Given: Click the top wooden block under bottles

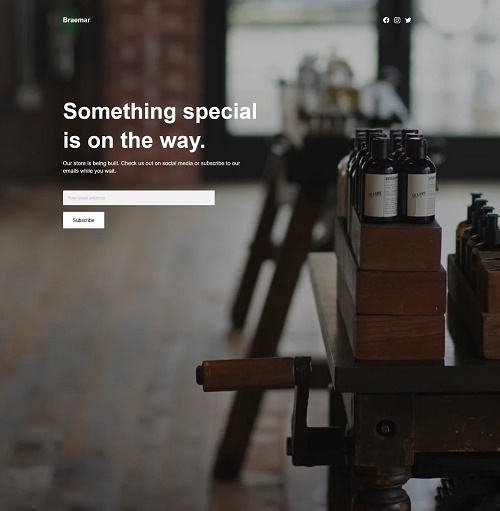Looking at the screenshot, I should click(397, 245).
